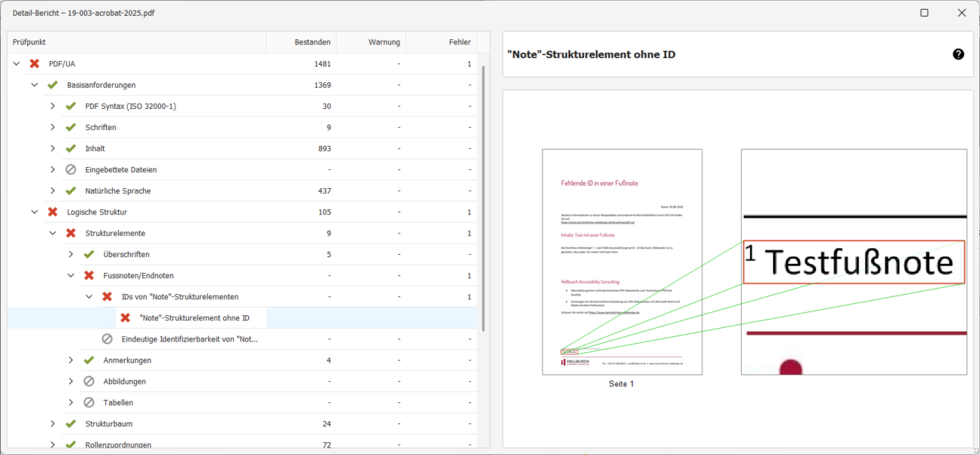980x455 pixels.
Task: Collapse the Fussnoten/Endnoten branch
Action: tap(70, 275)
